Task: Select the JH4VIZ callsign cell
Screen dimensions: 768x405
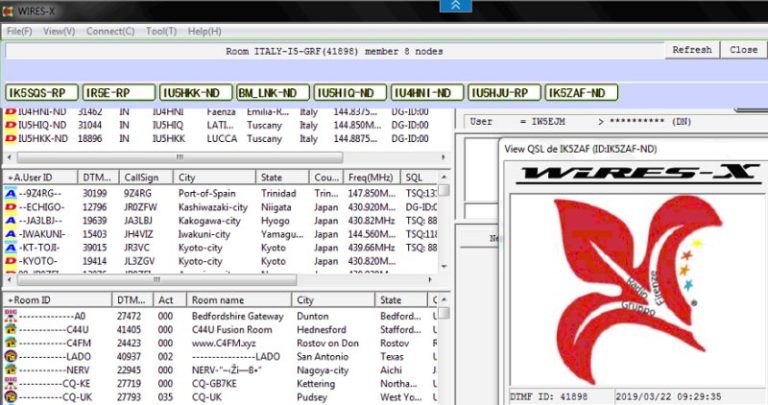Action: pyautogui.click(x=138, y=234)
